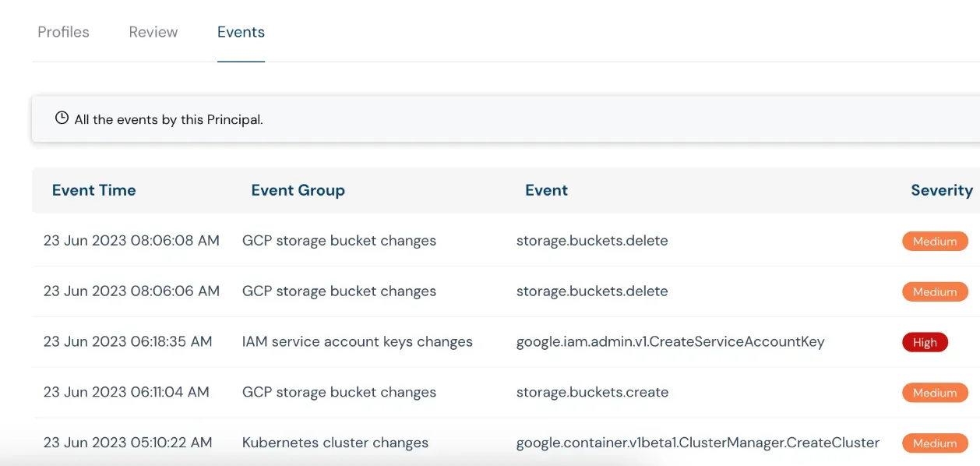Select the storage.buckets.create event entry

tap(592, 393)
